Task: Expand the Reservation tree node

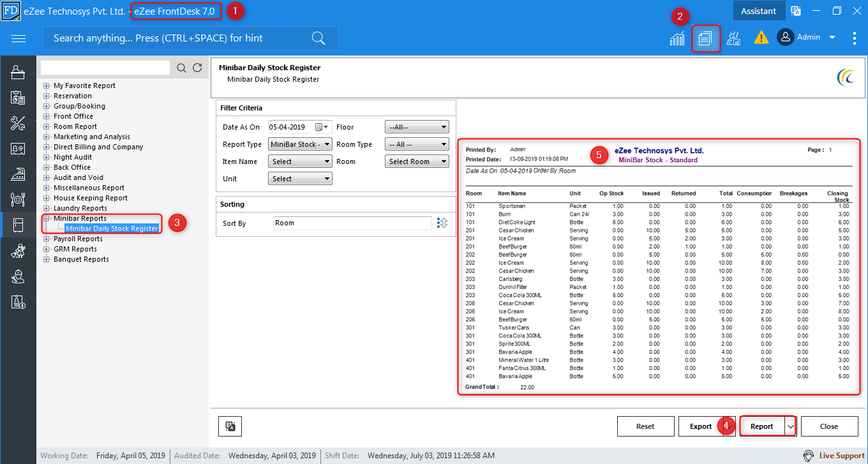Action: coord(47,96)
